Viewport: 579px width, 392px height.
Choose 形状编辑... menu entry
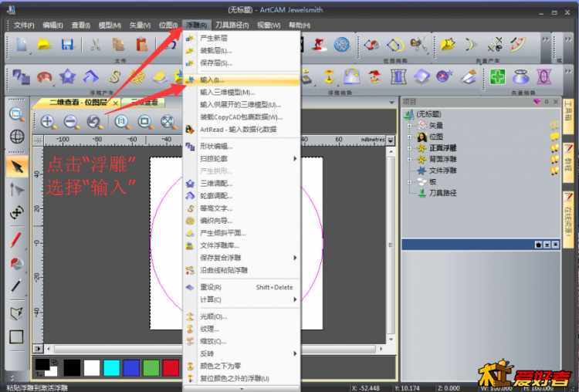point(242,146)
